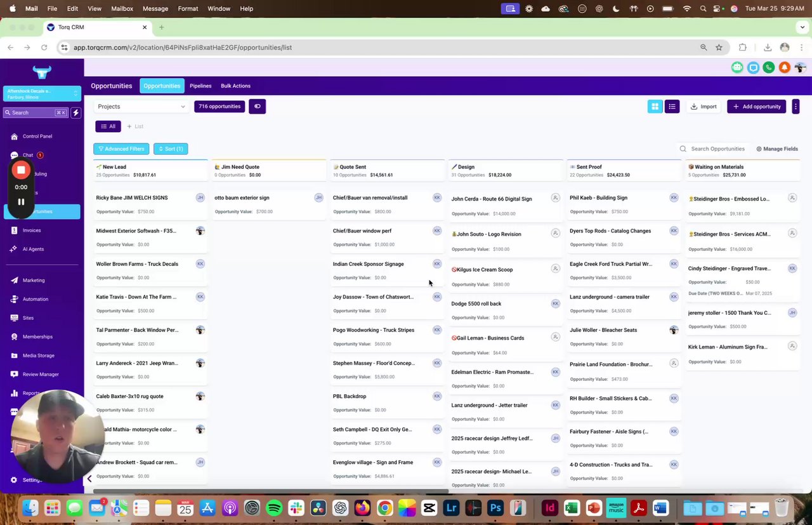The image size is (812, 525).
Task: Open Spotlight search in the menu bar
Action: pyautogui.click(x=702, y=8)
